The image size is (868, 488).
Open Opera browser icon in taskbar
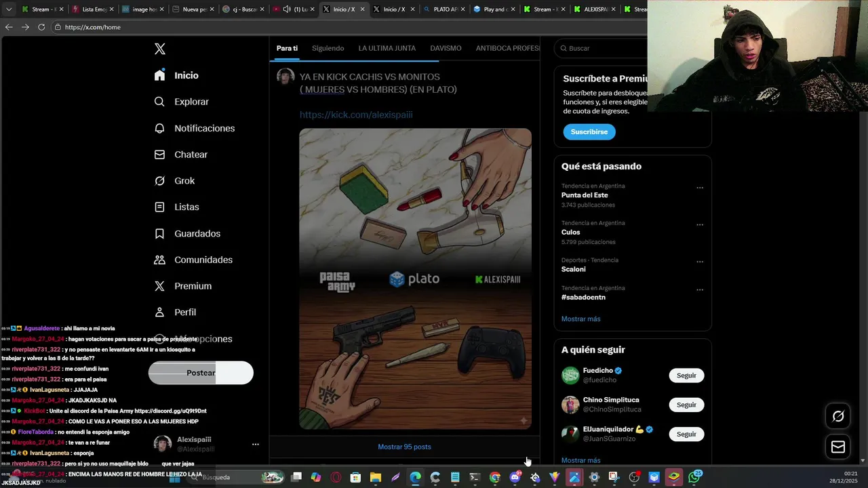click(x=336, y=477)
